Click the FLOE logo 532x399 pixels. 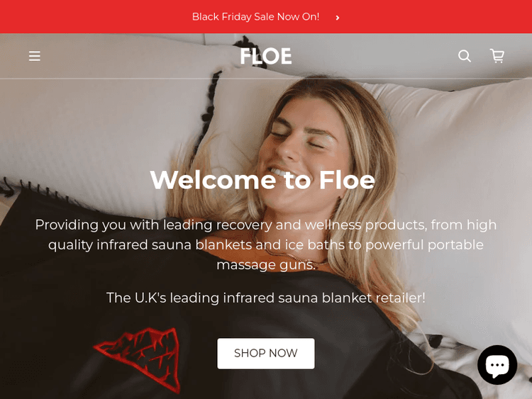pos(266,56)
